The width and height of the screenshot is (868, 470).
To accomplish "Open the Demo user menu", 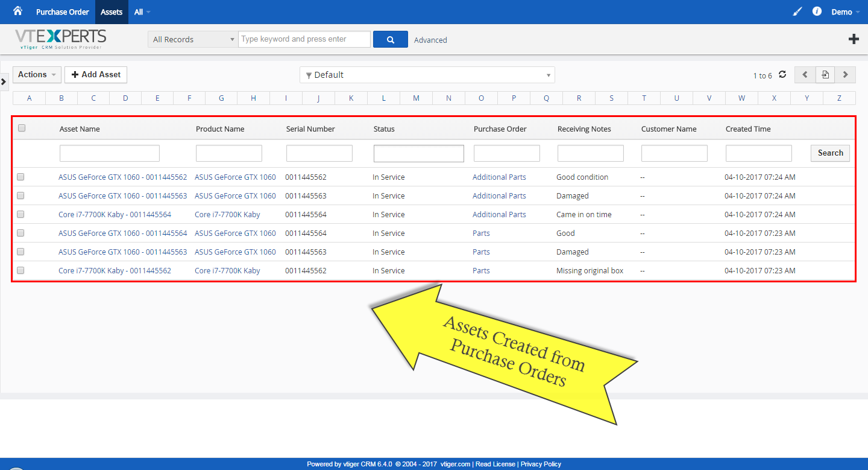I will point(846,12).
